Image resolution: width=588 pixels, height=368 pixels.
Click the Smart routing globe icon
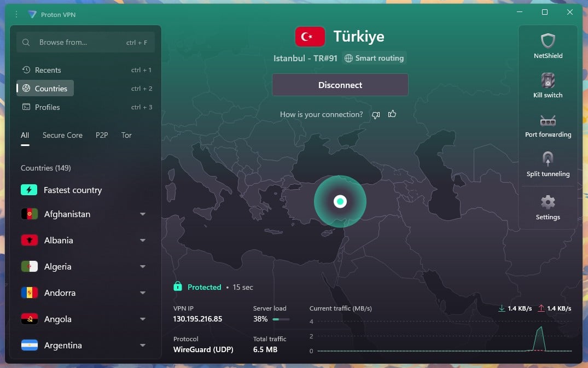point(348,58)
